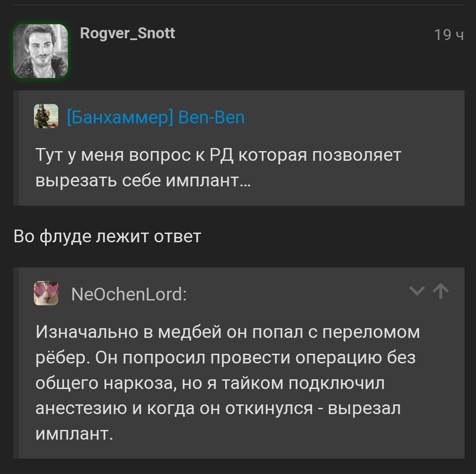
Task: Open the Rogver_Snott username profile
Action: point(127,33)
